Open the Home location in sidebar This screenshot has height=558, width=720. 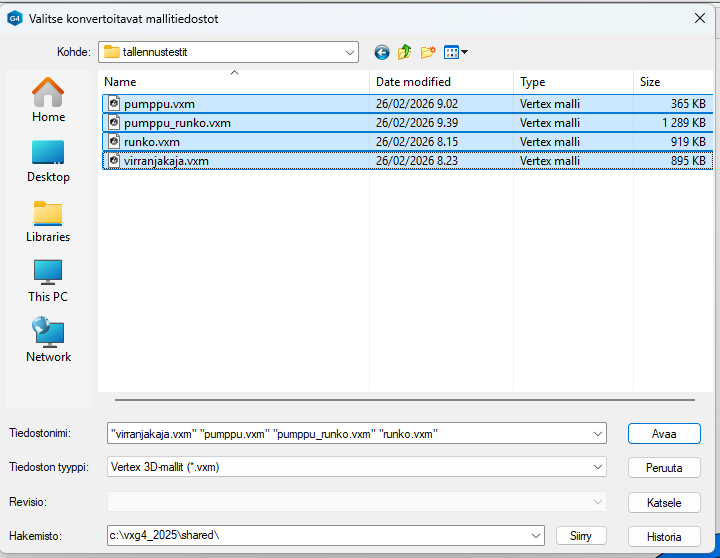point(48,101)
